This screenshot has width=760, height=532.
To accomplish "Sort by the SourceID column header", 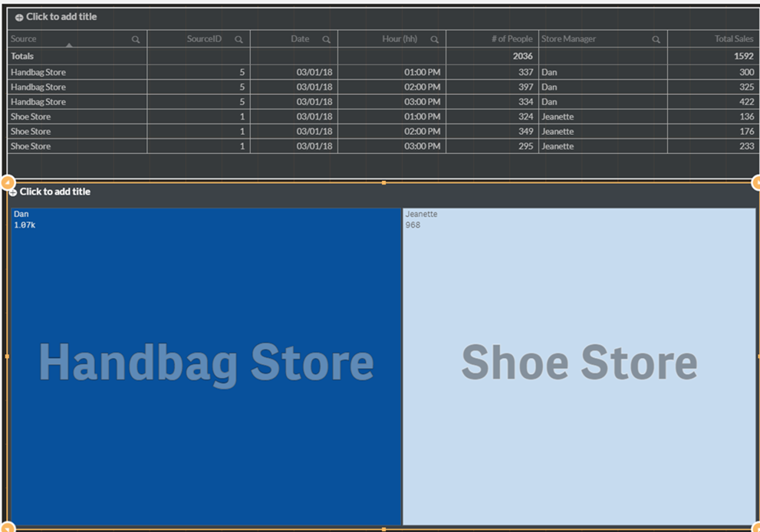I will (x=204, y=39).
